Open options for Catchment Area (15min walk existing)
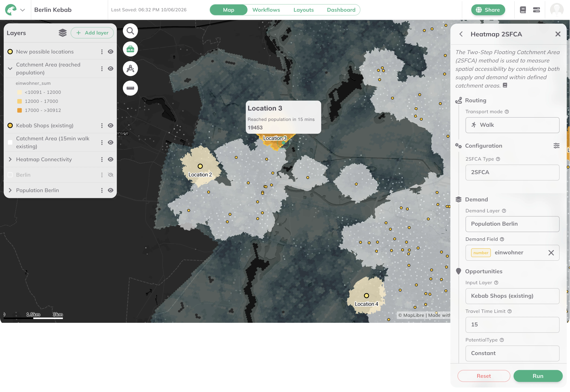 (102, 143)
